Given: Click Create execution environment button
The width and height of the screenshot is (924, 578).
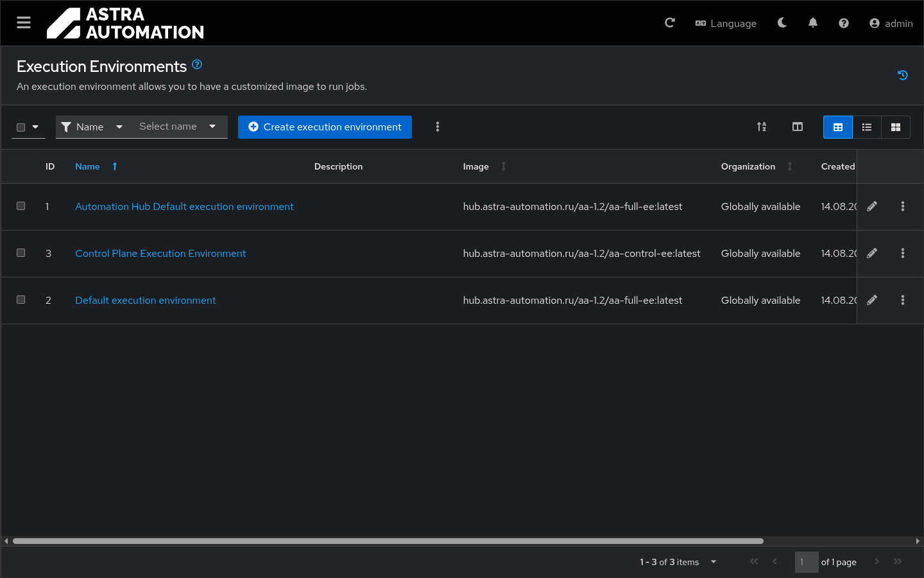Looking at the screenshot, I should [x=325, y=127].
